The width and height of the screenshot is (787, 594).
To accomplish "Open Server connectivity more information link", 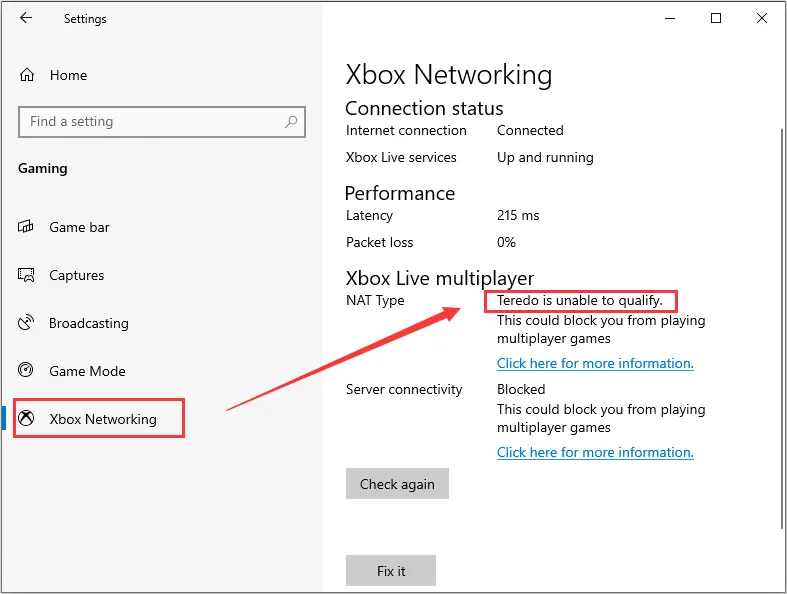I will click(x=595, y=452).
